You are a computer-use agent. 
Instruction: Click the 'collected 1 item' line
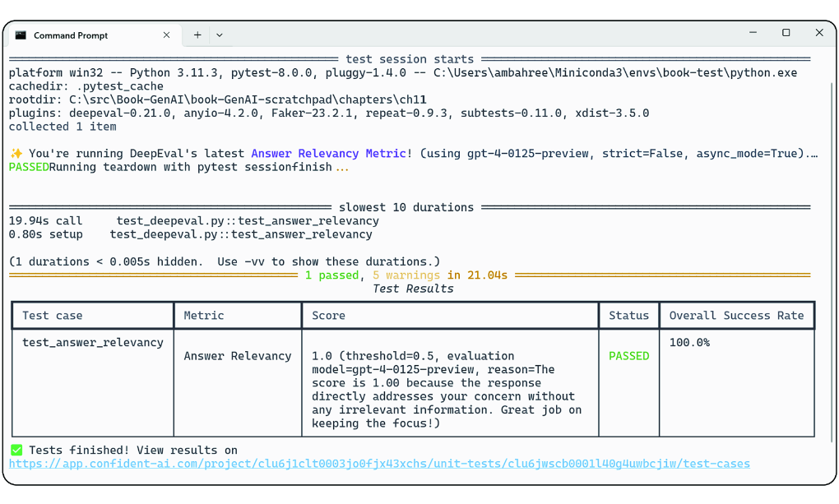click(x=63, y=127)
